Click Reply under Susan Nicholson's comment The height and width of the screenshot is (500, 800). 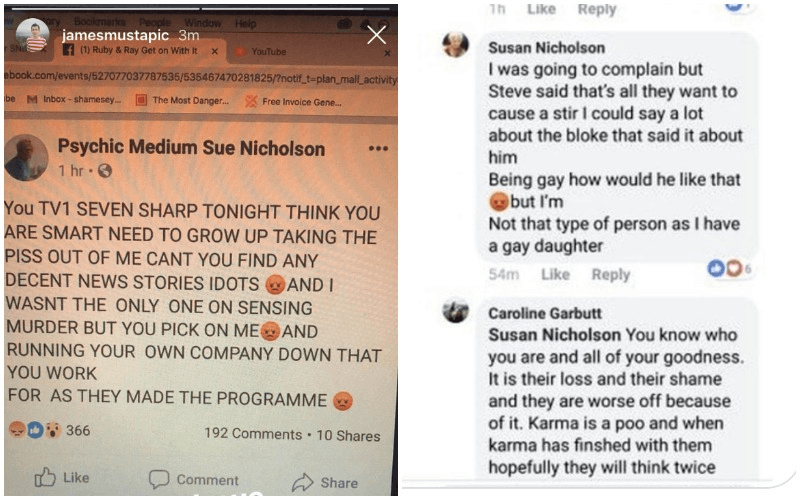coord(611,274)
